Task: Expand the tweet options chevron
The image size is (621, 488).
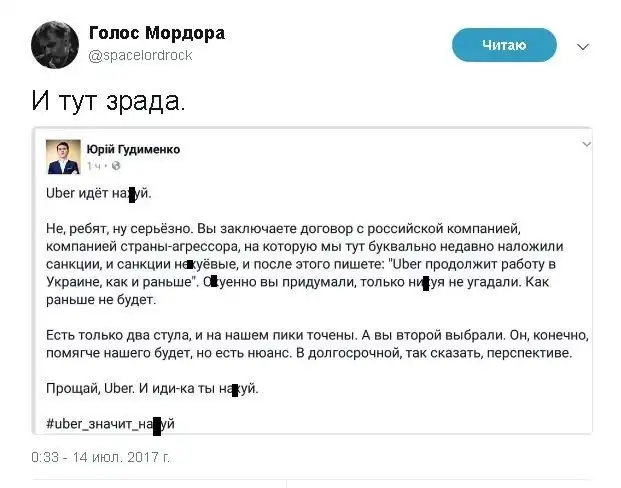Action: [x=584, y=46]
